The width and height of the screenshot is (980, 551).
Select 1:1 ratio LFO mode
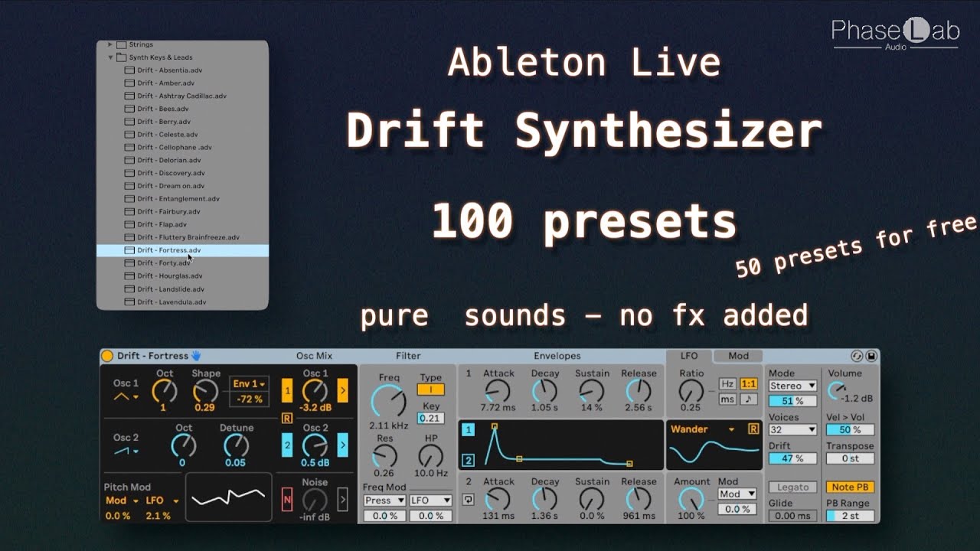coord(749,384)
